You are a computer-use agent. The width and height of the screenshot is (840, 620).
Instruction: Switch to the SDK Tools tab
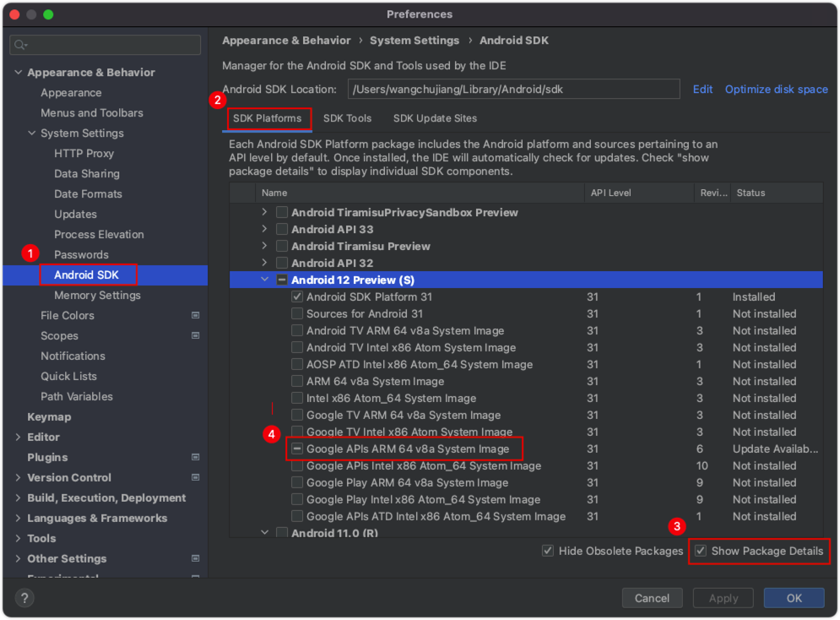click(x=347, y=118)
